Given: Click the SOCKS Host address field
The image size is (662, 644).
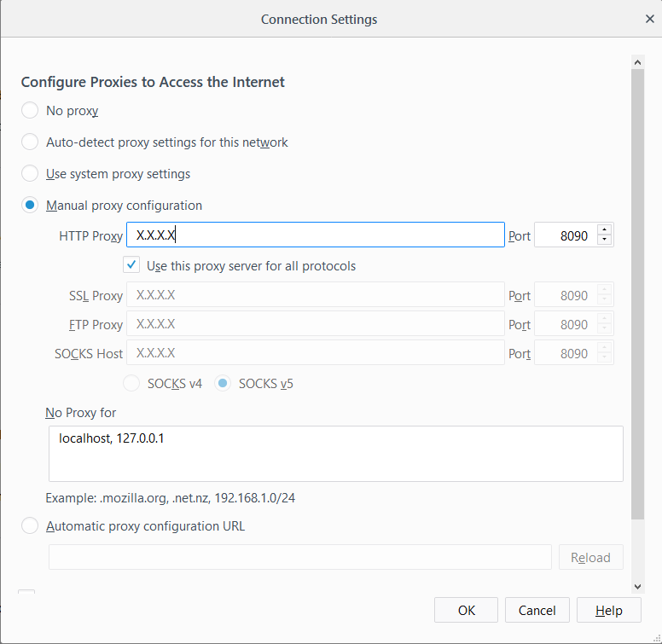Looking at the screenshot, I should [316, 353].
